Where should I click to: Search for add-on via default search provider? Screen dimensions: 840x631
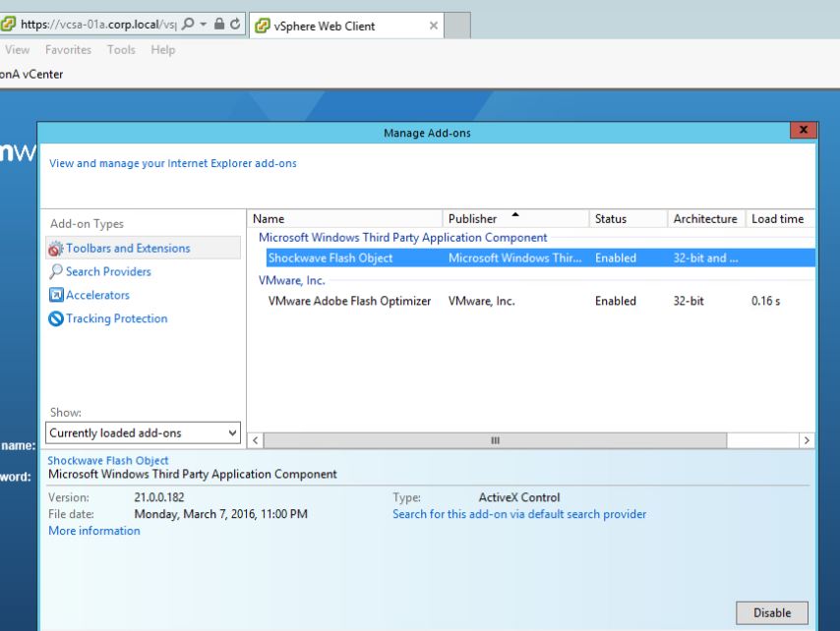(x=519, y=514)
